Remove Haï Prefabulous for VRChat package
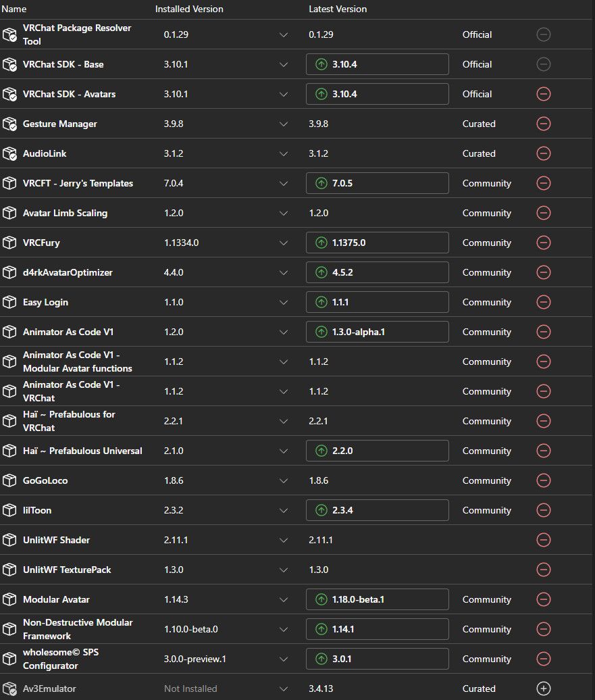This screenshot has height=700, width=595. (x=543, y=421)
